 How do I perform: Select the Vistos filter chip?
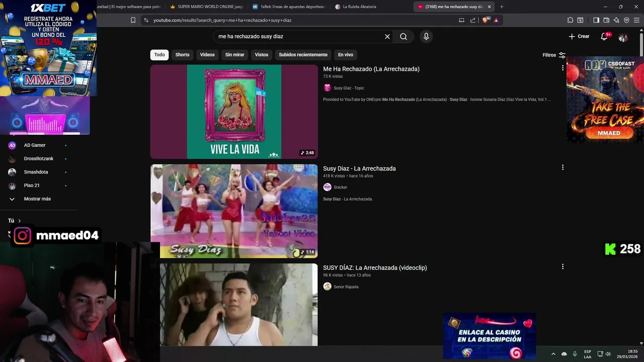click(262, 55)
